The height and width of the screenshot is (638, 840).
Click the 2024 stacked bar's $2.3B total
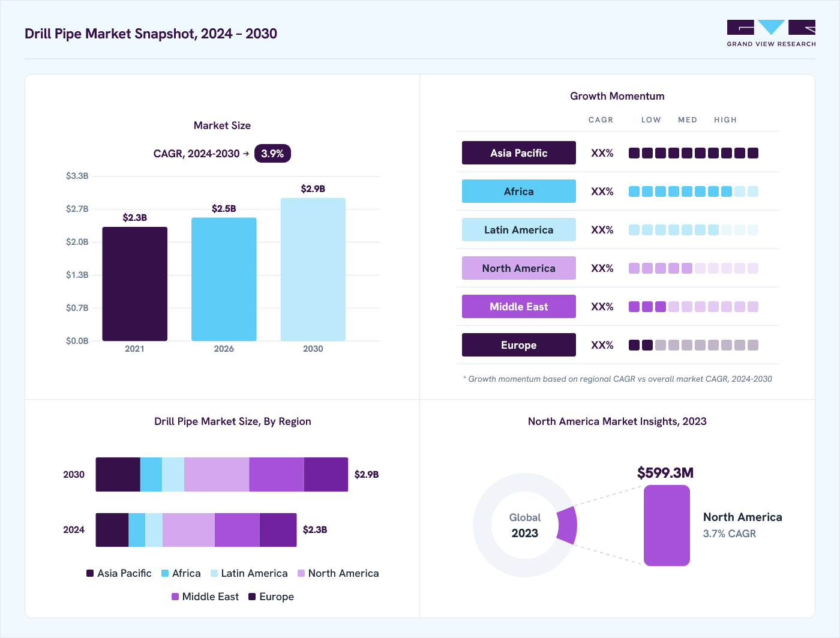pyautogui.click(x=315, y=529)
